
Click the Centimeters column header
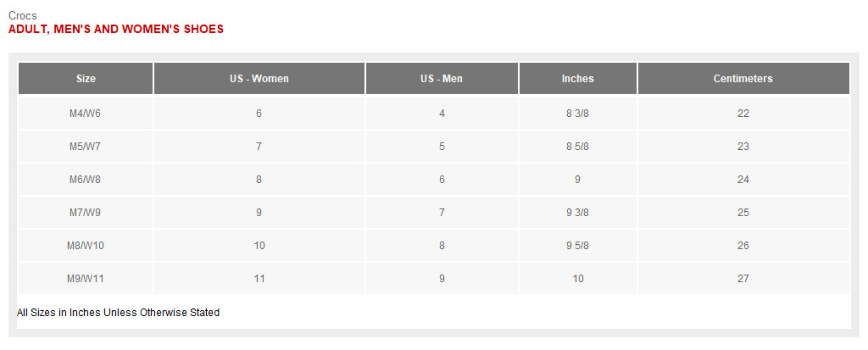(x=743, y=79)
